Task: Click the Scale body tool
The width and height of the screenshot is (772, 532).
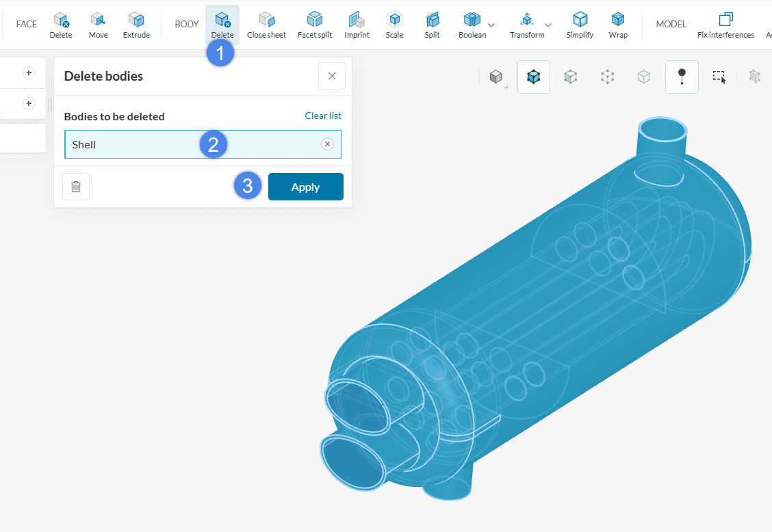Action: tap(394, 24)
